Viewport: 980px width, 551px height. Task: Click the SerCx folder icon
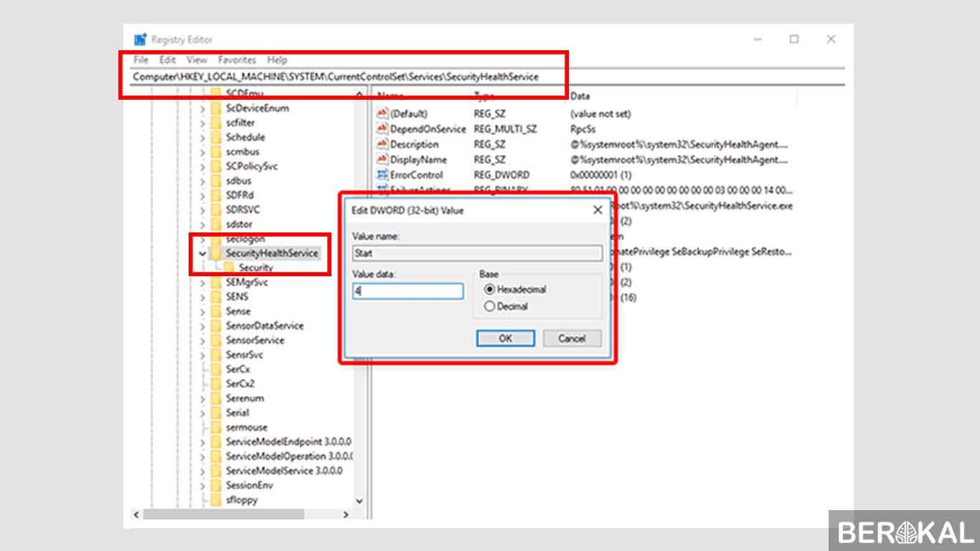pos(216,369)
